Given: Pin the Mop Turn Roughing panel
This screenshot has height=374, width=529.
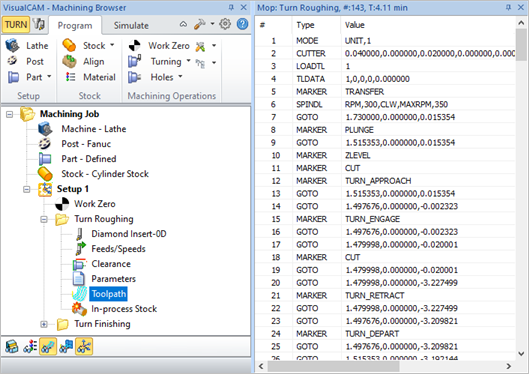Looking at the screenshot, I should click(508, 7).
